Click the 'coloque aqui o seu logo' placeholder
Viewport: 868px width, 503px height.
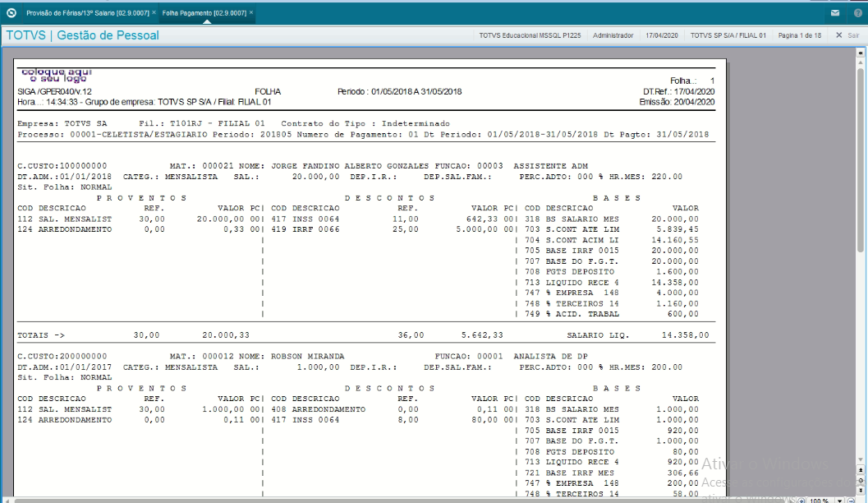(57, 76)
